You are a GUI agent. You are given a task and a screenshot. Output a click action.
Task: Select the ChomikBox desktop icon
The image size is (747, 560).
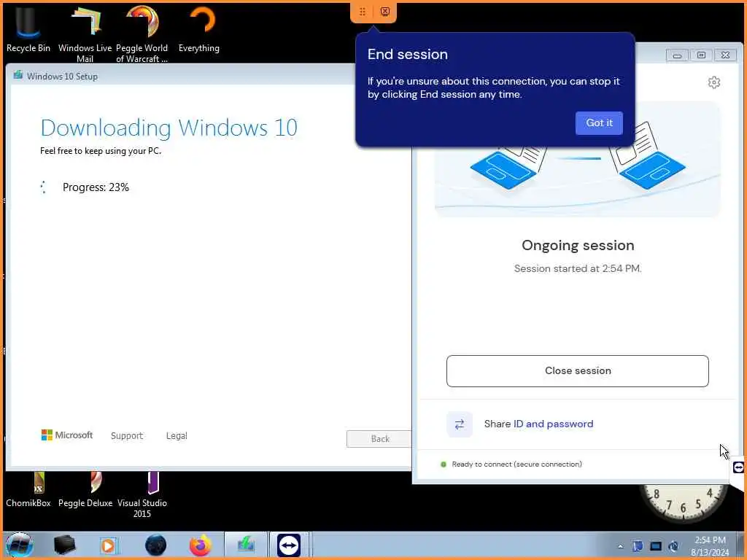click(28, 489)
